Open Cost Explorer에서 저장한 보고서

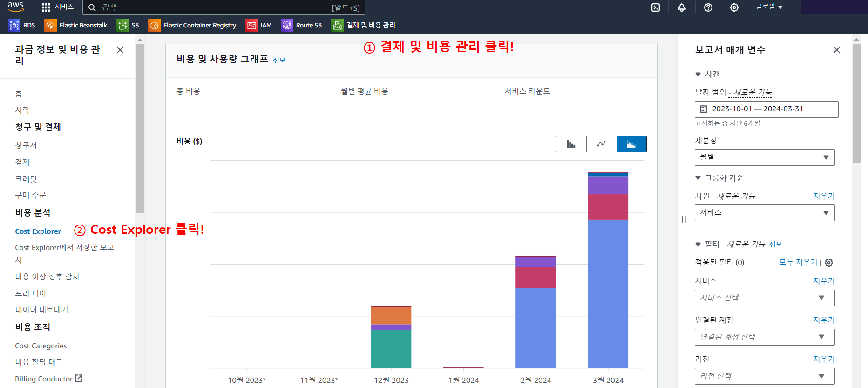(65, 253)
